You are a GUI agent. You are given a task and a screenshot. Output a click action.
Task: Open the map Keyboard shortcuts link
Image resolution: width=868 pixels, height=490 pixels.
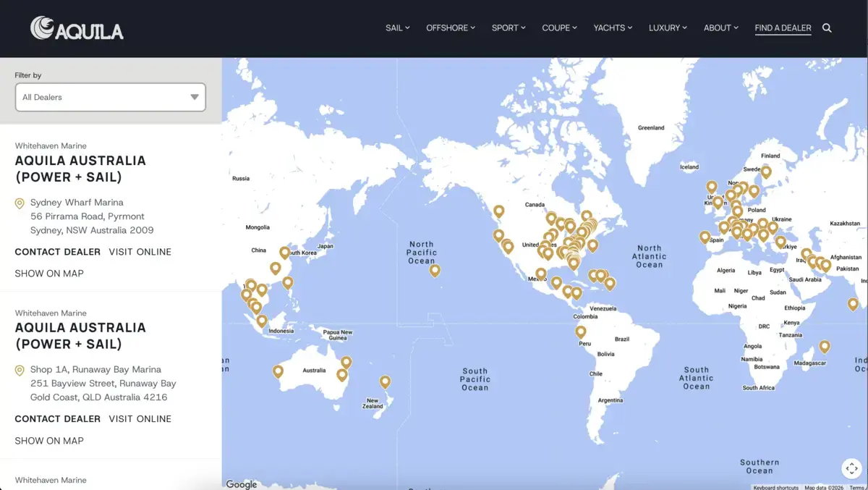776,487
